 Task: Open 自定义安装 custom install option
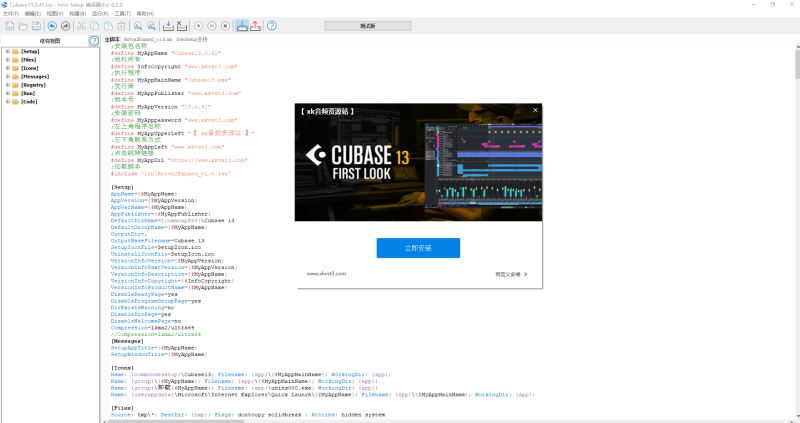(x=511, y=275)
